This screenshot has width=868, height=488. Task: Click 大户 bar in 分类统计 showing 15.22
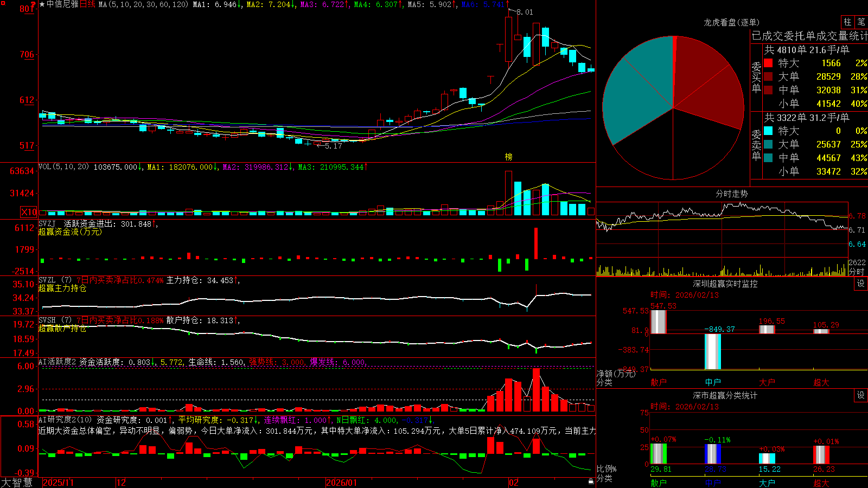tap(767, 459)
